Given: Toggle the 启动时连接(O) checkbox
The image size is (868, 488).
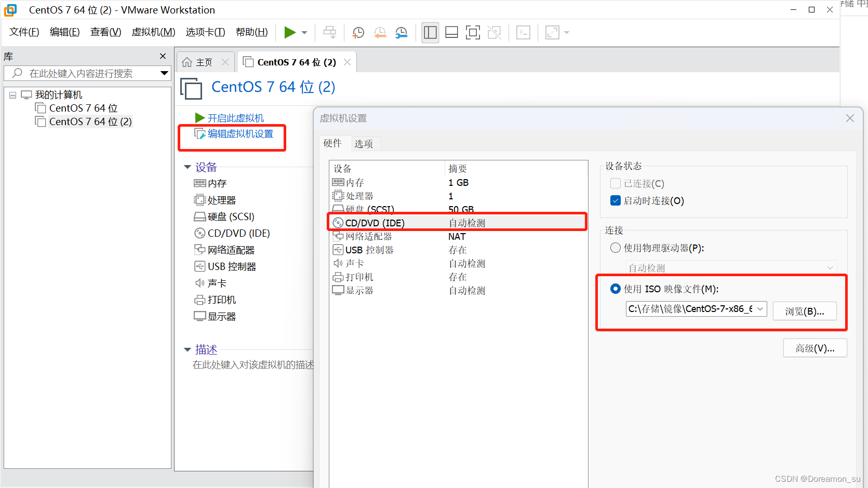Looking at the screenshot, I should pos(616,200).
